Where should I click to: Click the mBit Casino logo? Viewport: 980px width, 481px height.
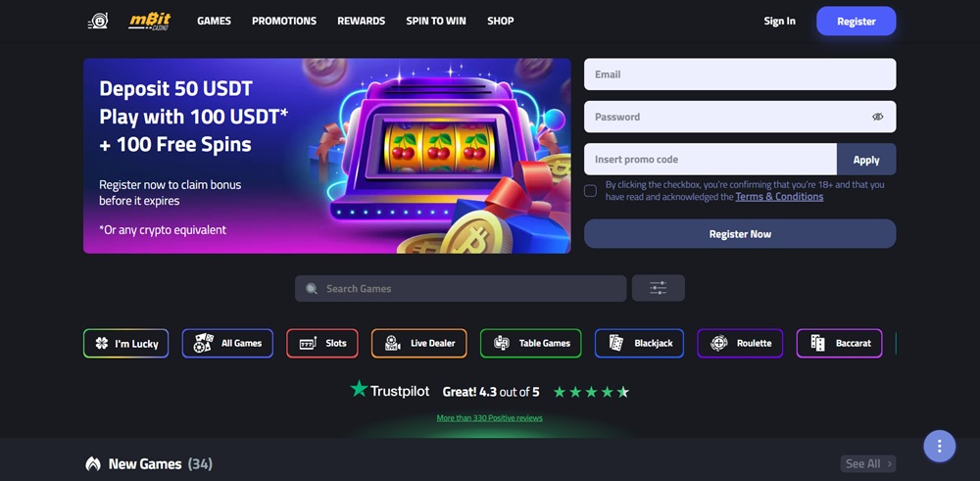[149, 21]
